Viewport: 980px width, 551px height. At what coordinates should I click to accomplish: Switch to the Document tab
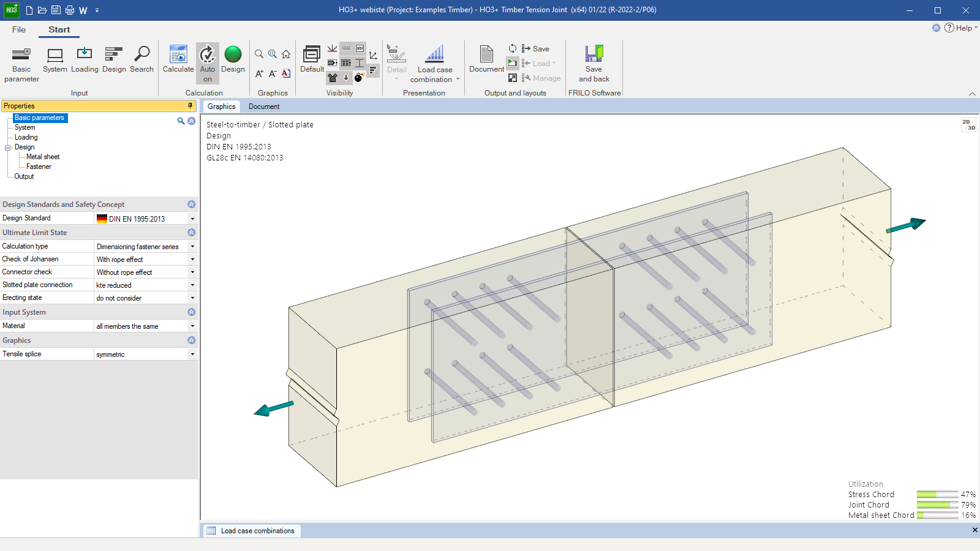264,107
